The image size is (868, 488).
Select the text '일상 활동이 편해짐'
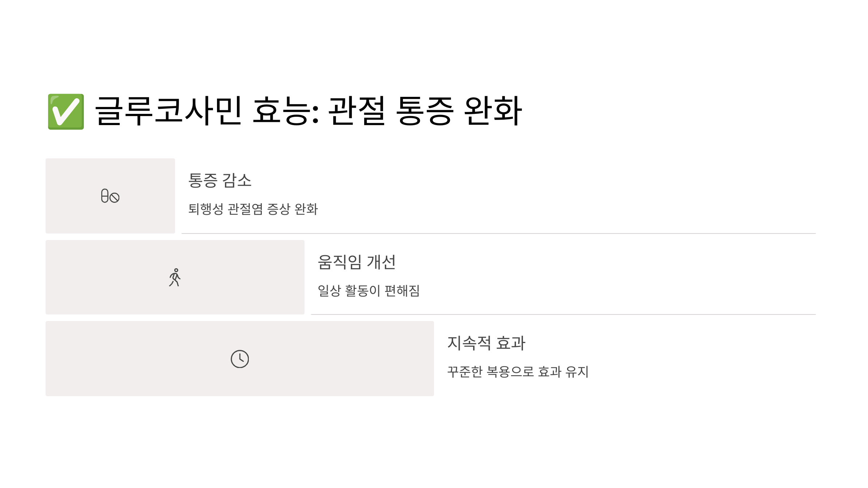tap(369, 291)
